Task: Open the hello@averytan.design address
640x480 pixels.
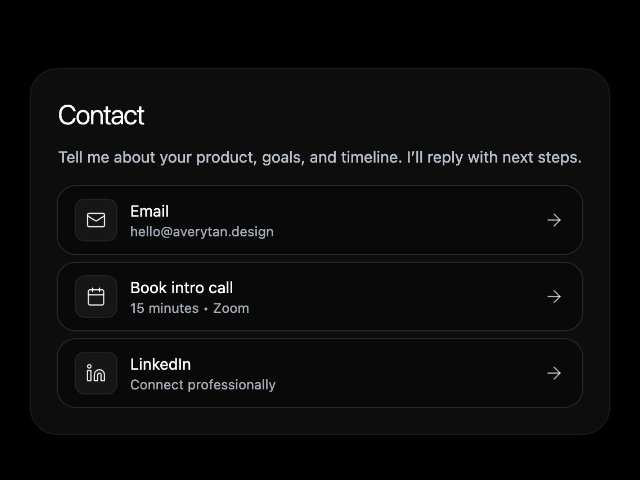Action: [202, 232]
